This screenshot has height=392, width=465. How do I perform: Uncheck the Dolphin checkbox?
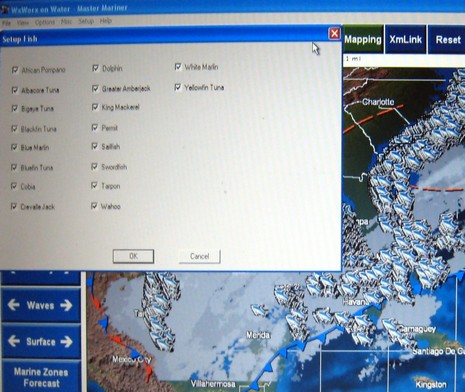(95, 68)
